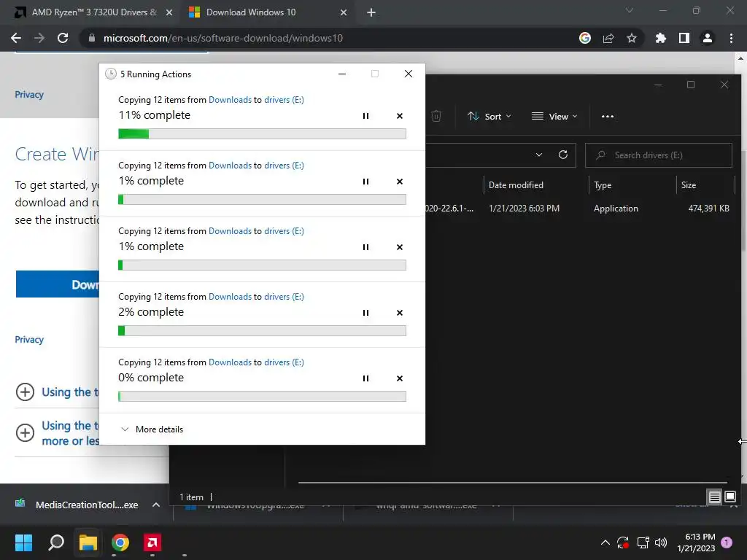The height and width of the screenshot is (560, 747).
Task: Switch Explorer to details view layout
Action: click(x=714, y=497)
